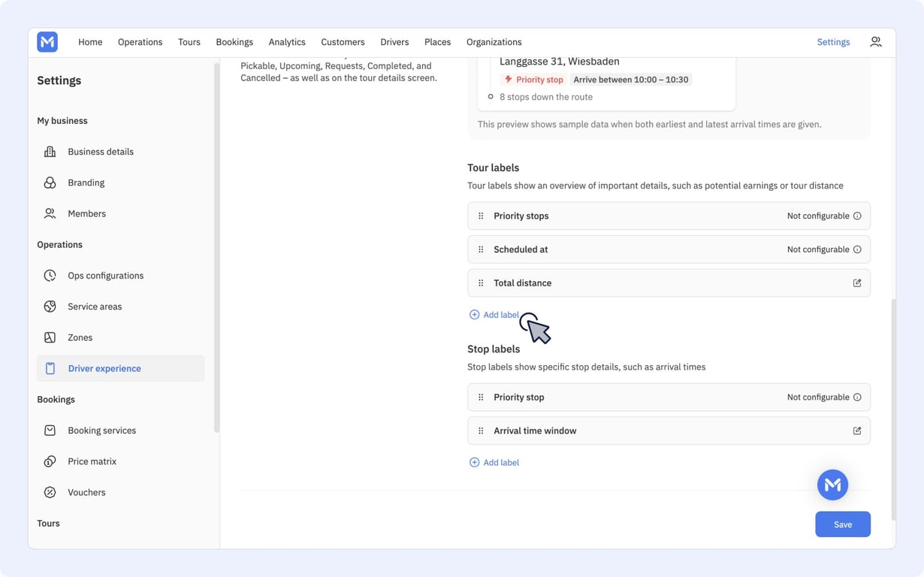Click the Business details building icon
This screenshot has width=924, height=577.
50,152
